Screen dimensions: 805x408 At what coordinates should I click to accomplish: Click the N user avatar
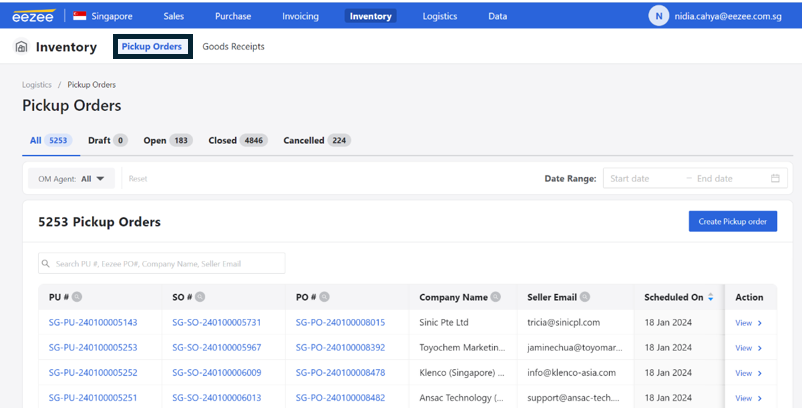[658, 16]
